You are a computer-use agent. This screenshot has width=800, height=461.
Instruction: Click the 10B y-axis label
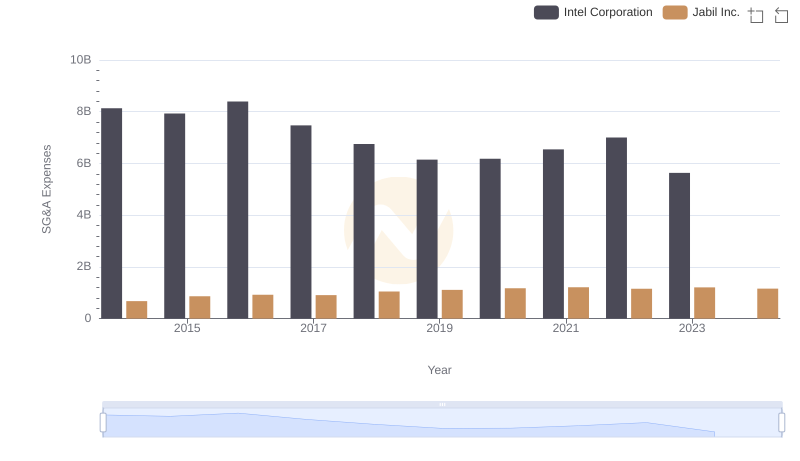tap(81, 60)
